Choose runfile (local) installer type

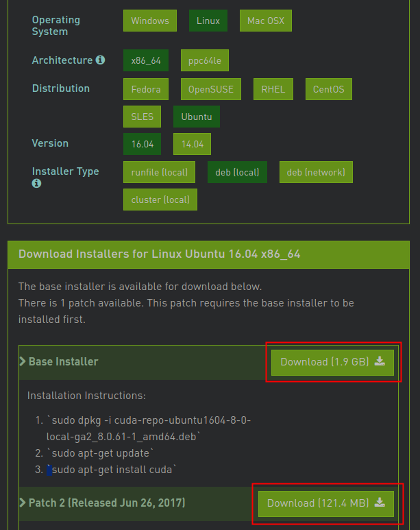160,172
